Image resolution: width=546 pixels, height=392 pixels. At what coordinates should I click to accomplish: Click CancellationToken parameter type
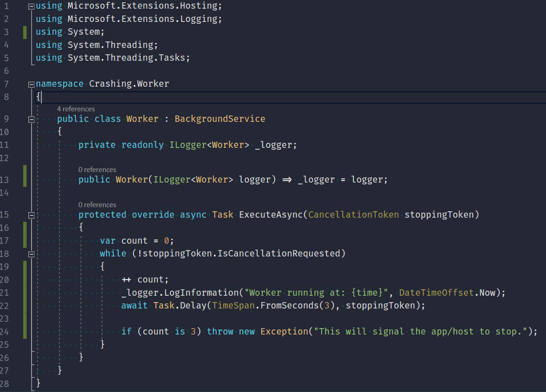click(354, 214)
